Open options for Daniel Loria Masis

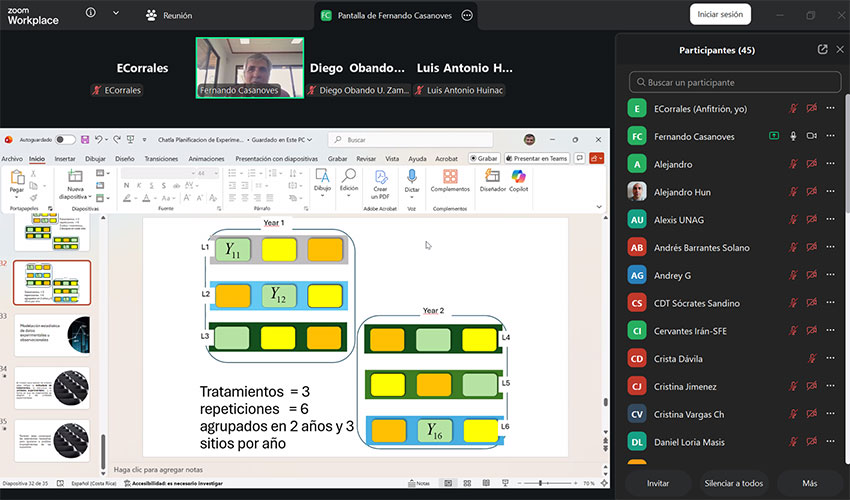(830, 441)
